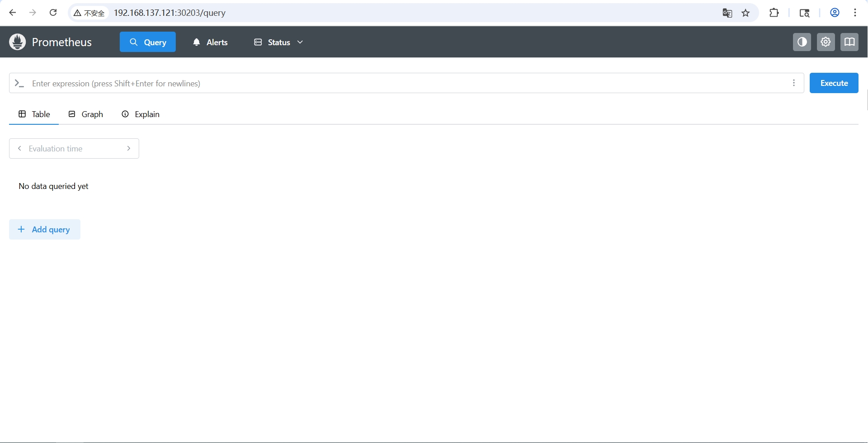Switch to the Graph tab
Image resolution: width=868 pixels, height=443 pixels.
tap(86, 114)
